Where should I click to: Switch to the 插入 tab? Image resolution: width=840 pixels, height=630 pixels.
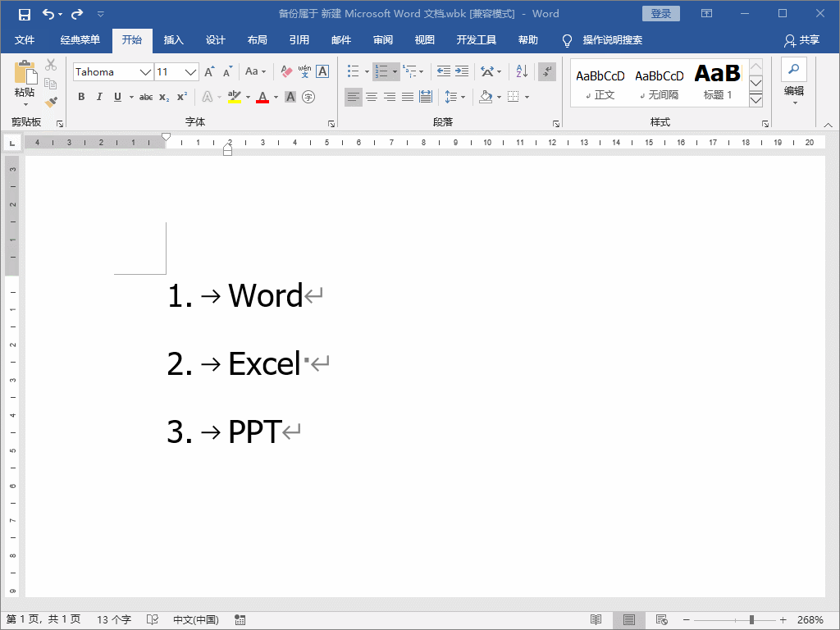click(174, 40)
